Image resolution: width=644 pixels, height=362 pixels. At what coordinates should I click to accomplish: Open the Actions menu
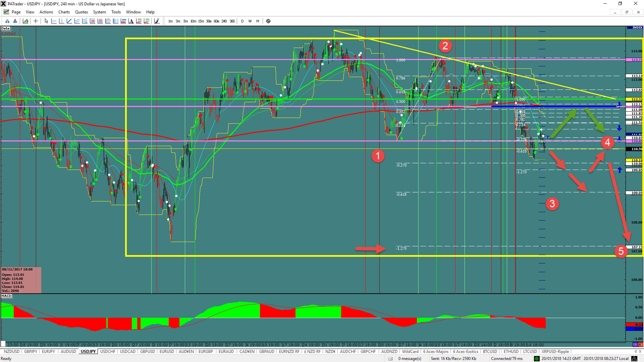(46, 12)
